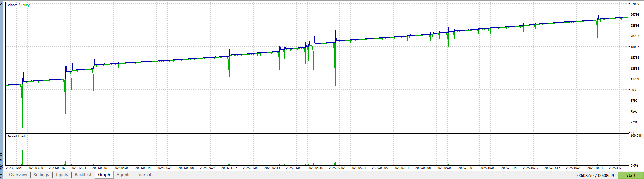The height and width of the screenshot is (179, 644).
Task: Click the 2025.10.23 date label
Action: 574,168
